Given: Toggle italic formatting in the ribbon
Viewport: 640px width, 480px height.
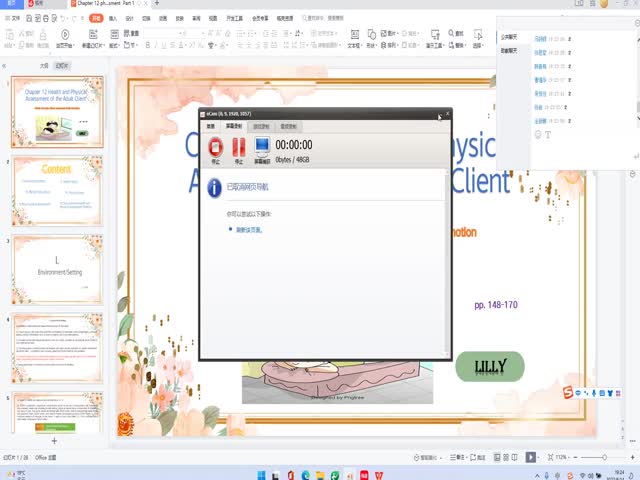Looking at the screenshot, I should point(157,45).
